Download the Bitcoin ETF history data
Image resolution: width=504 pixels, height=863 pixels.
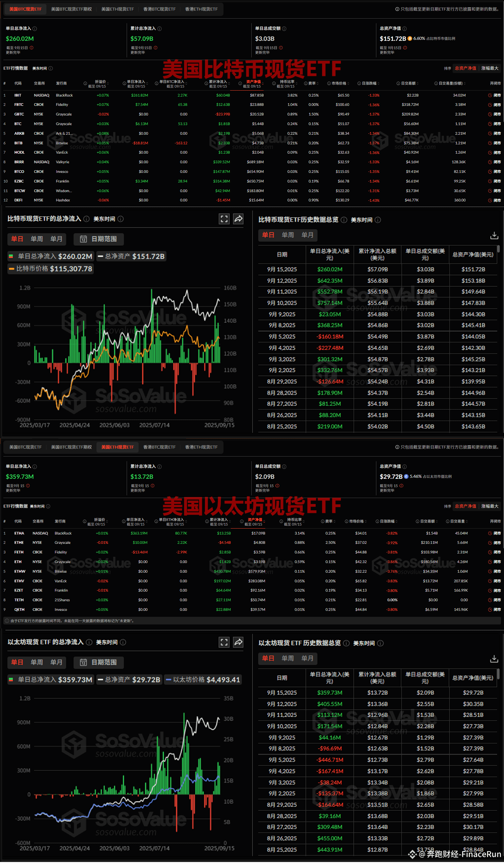tap(494, 236)
